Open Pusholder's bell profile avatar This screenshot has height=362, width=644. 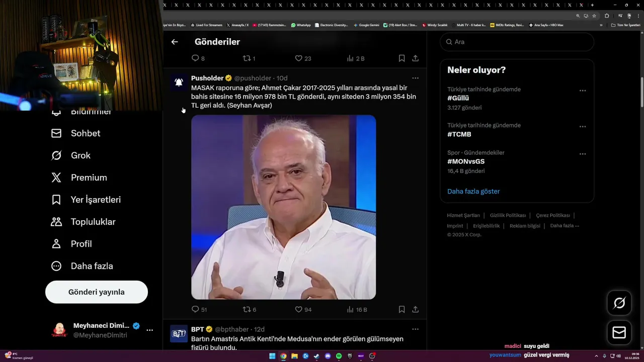(179, 82)
